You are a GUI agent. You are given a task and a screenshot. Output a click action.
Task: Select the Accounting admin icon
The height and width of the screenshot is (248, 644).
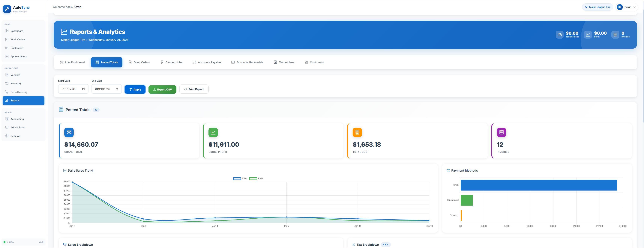tap(7, 119)
